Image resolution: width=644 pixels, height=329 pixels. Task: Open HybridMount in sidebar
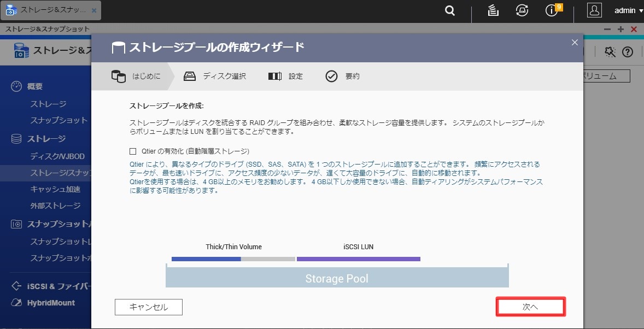51,303
